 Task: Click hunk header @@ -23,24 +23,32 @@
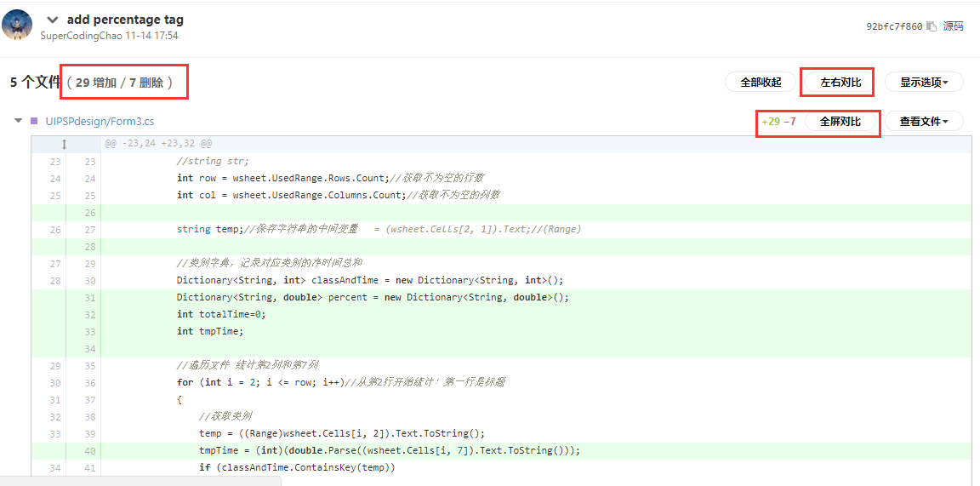click(x=158, y=145)
